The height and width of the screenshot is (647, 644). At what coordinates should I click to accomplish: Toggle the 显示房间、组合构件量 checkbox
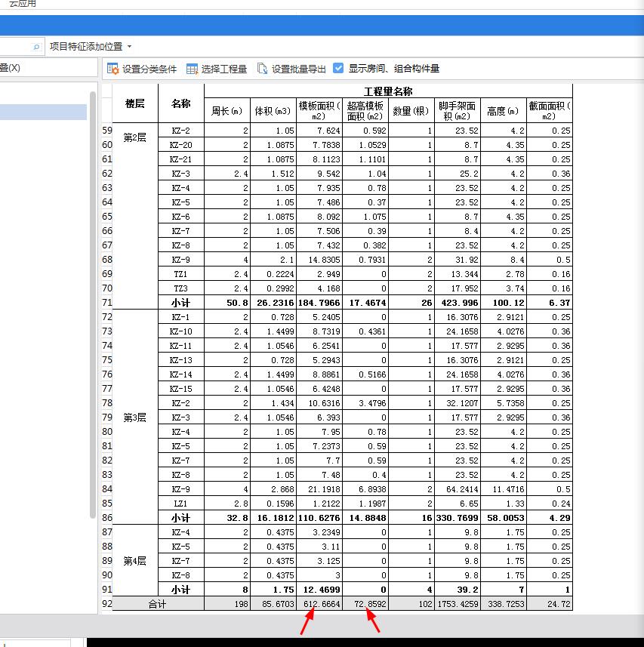(338, 68)
